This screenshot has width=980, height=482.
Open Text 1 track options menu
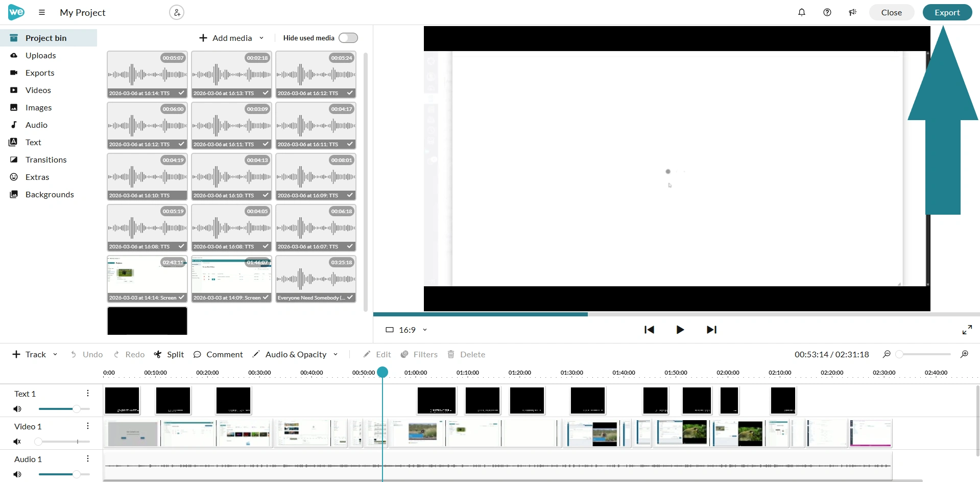click(x=88, y=393)
